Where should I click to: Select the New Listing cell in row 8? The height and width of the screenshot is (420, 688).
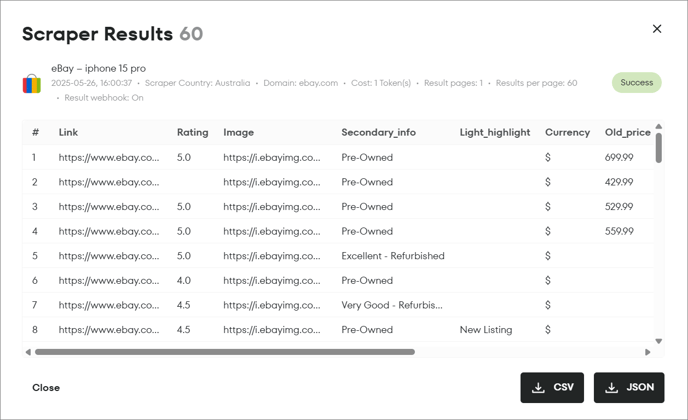486,330
